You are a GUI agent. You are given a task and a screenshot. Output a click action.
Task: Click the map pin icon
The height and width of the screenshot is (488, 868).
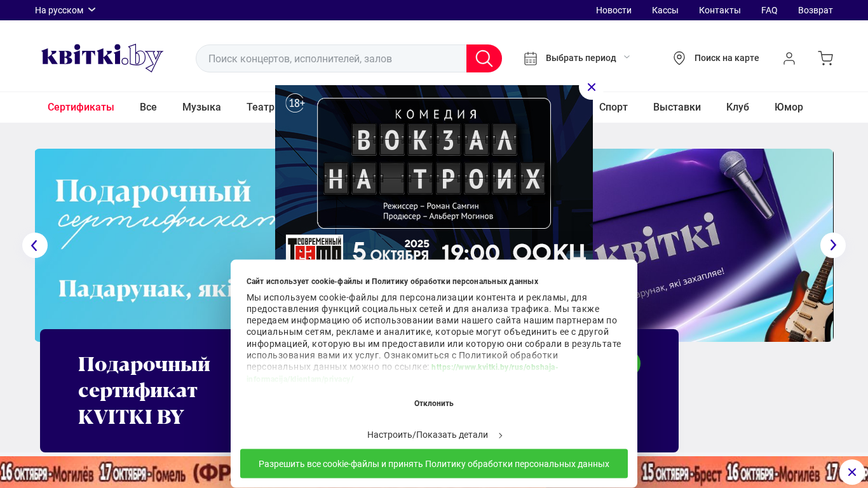[x=679, y=58]
